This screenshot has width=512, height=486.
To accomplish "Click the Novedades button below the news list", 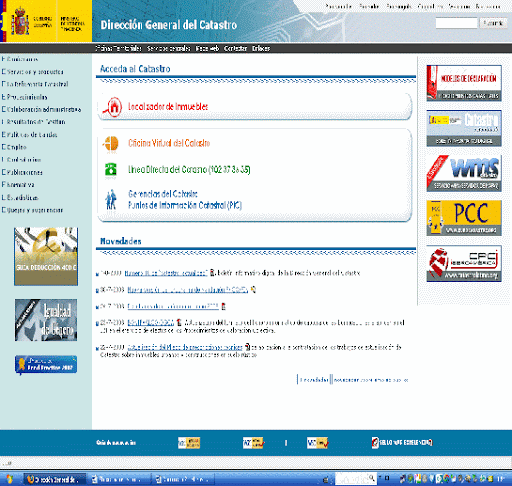I will pyautogui.click(x=314, y=380).
